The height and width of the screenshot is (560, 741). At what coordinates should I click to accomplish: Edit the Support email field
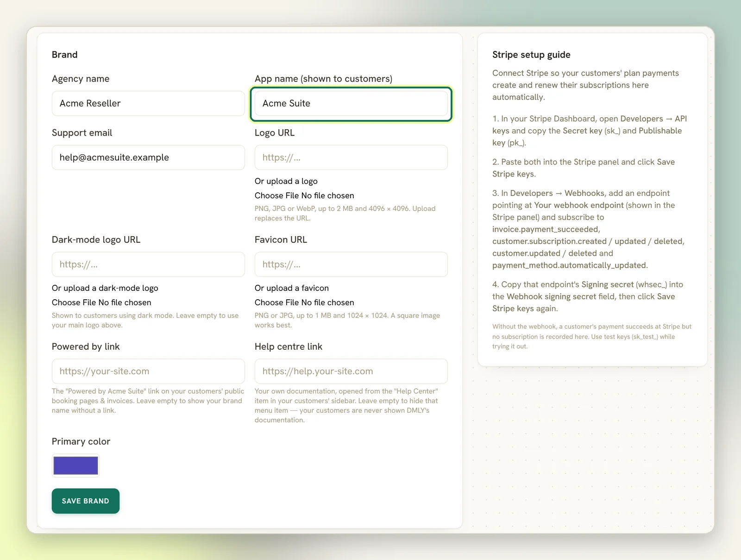click(148, 157)
